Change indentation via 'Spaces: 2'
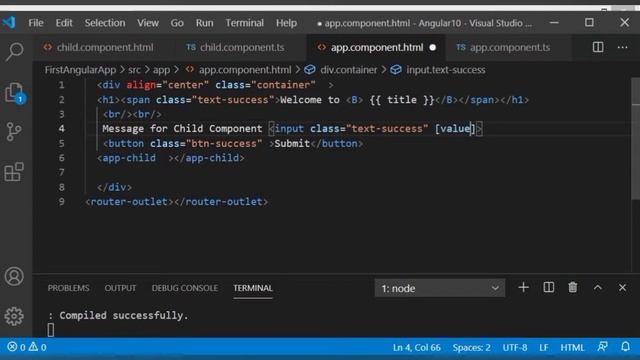 click(471, 347)
